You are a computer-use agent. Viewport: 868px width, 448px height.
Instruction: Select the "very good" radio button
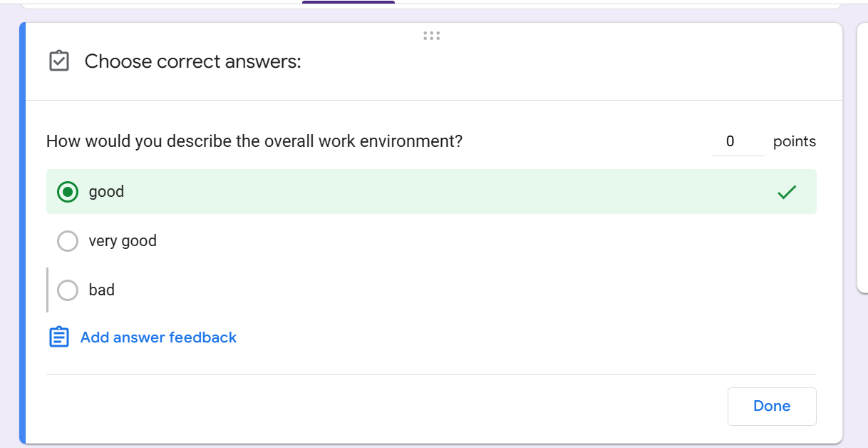tap(68, 241)
